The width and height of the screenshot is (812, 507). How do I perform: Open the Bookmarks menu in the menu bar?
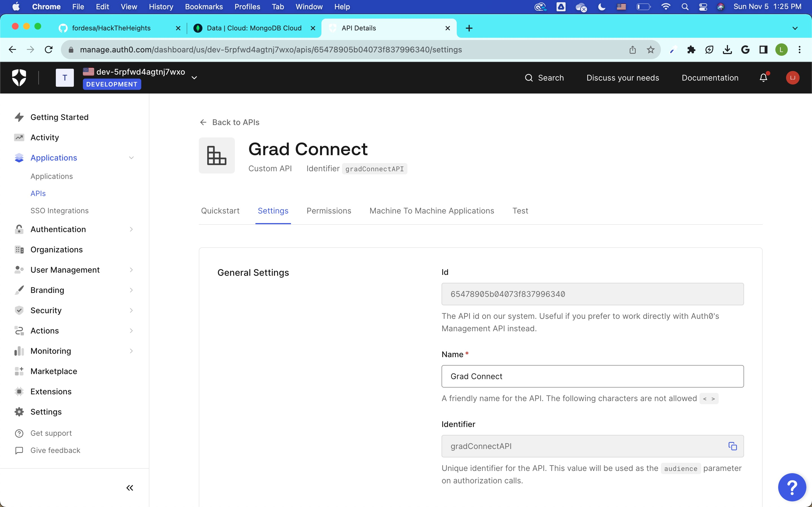(204, 7)
